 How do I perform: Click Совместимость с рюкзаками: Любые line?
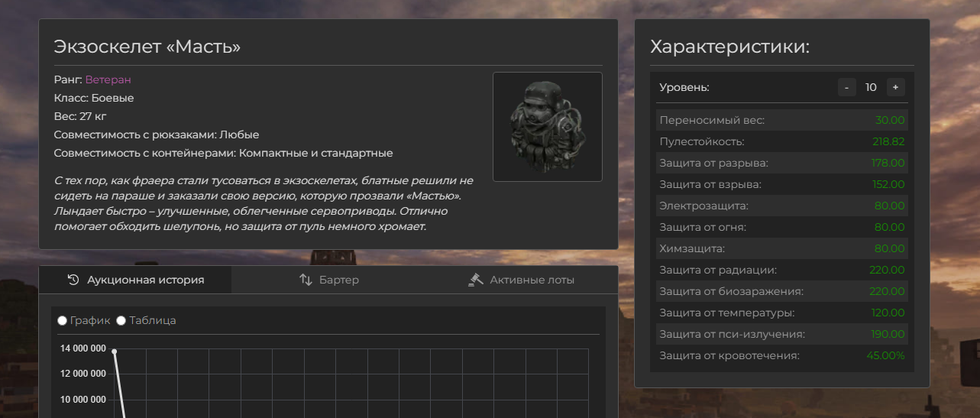click(157, 134)
